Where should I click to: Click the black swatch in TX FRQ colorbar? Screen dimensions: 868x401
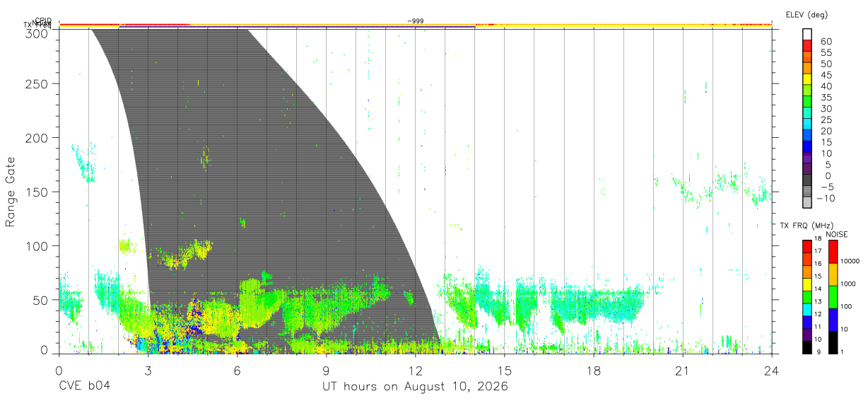pos(807,347)
